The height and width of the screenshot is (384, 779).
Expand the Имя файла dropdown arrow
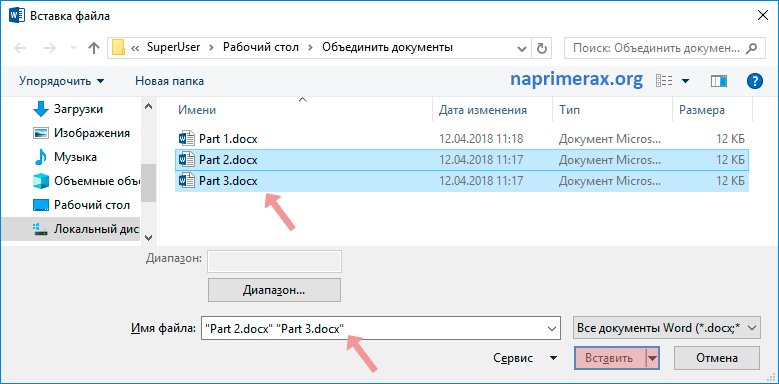tap(551, 328)
